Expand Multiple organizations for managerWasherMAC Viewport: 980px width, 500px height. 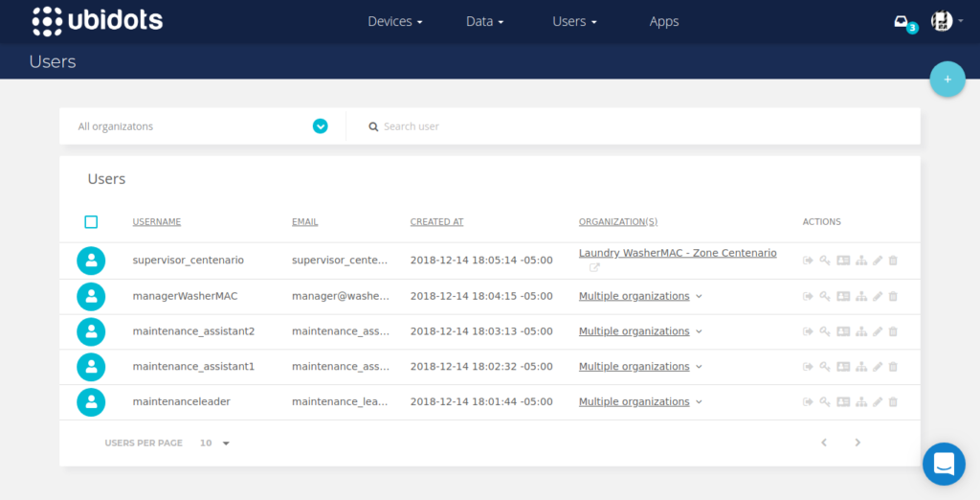click(x=640, y=296)
